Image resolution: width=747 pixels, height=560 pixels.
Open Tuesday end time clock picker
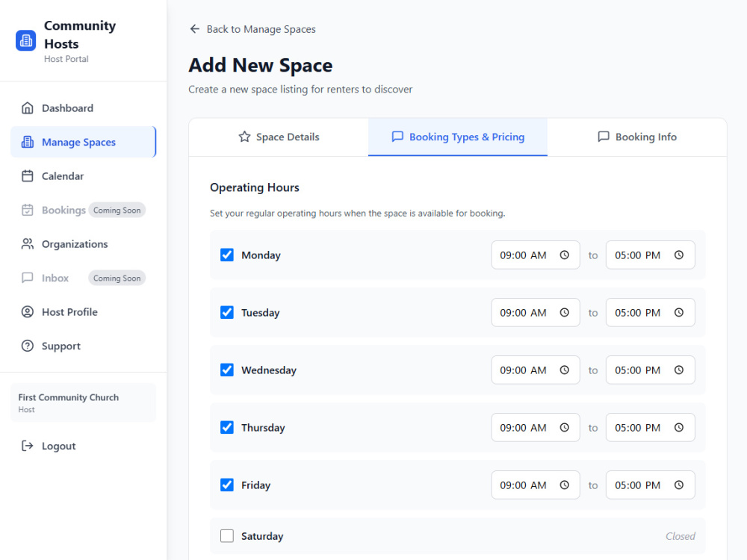click(679, 312)
